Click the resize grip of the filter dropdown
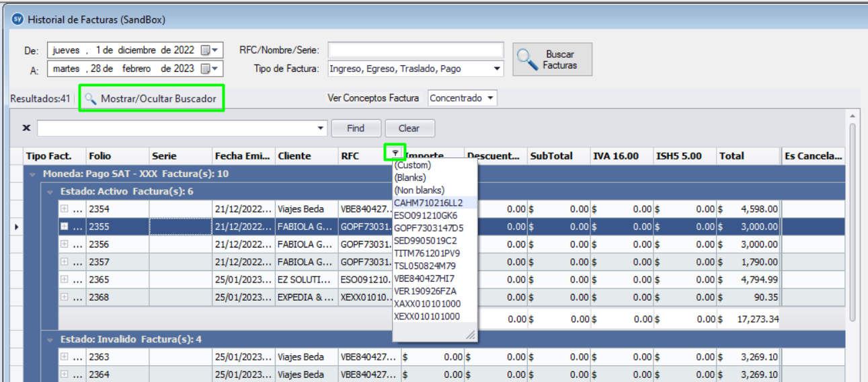 (x=471, y=334)
